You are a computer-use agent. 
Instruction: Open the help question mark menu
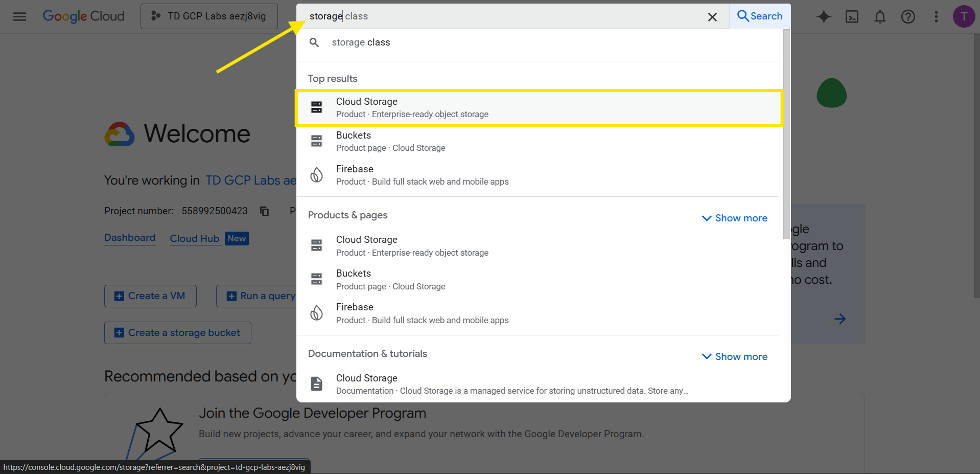point(908,17)
